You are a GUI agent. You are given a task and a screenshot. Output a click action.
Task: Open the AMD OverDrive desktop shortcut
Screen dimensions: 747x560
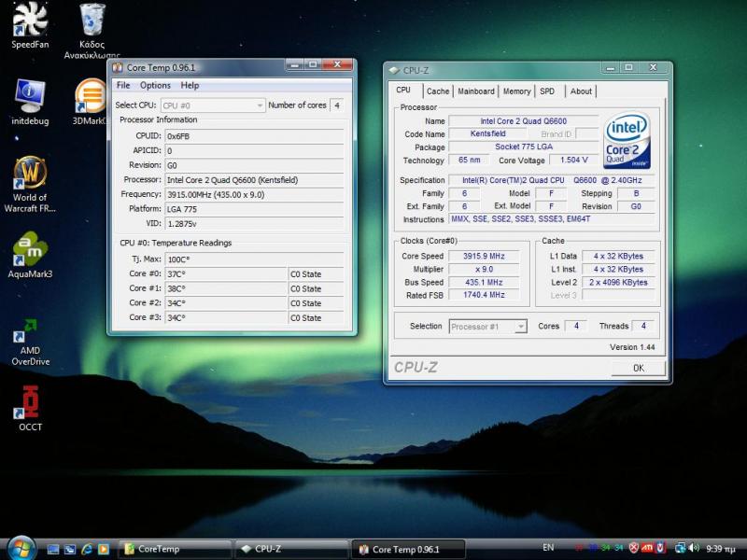click(x=30, y=342)
